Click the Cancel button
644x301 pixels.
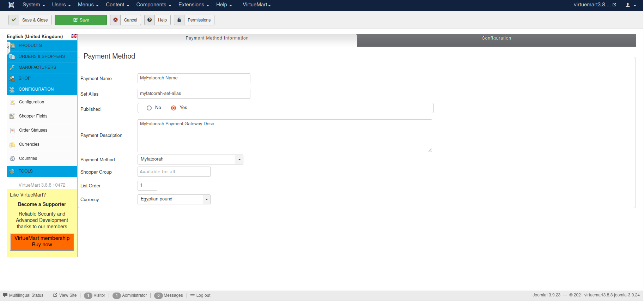click(x=126, y=20)
